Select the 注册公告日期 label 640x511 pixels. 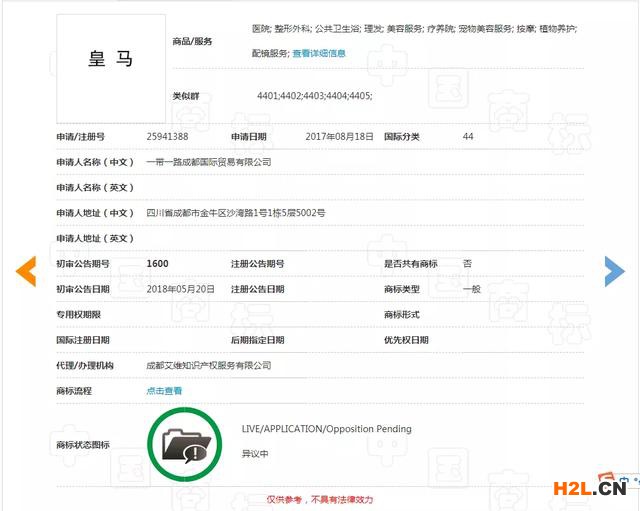click(258, 289)
